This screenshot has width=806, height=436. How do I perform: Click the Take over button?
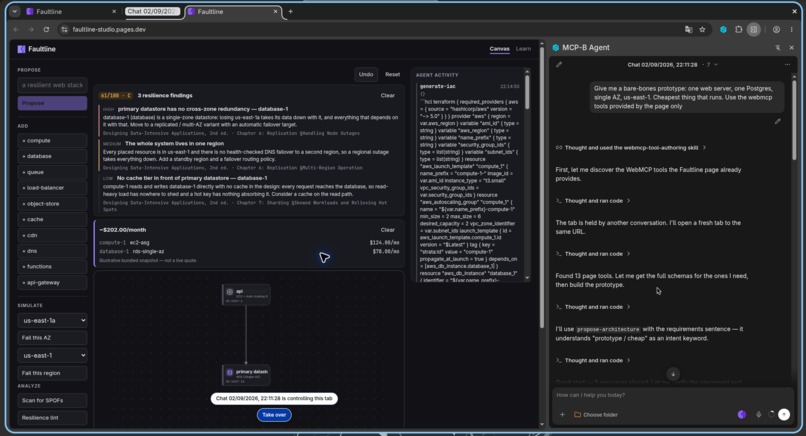(274, 414)
